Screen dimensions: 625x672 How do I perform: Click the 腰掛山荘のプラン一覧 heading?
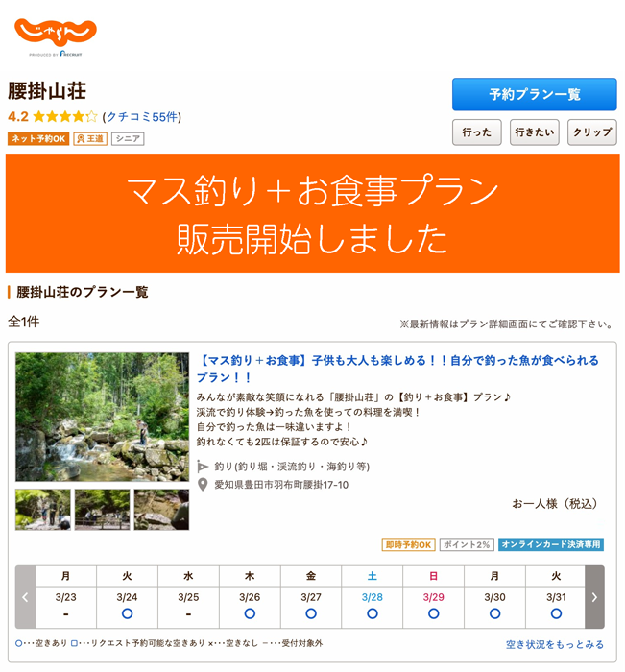click(x=83, y=292)
